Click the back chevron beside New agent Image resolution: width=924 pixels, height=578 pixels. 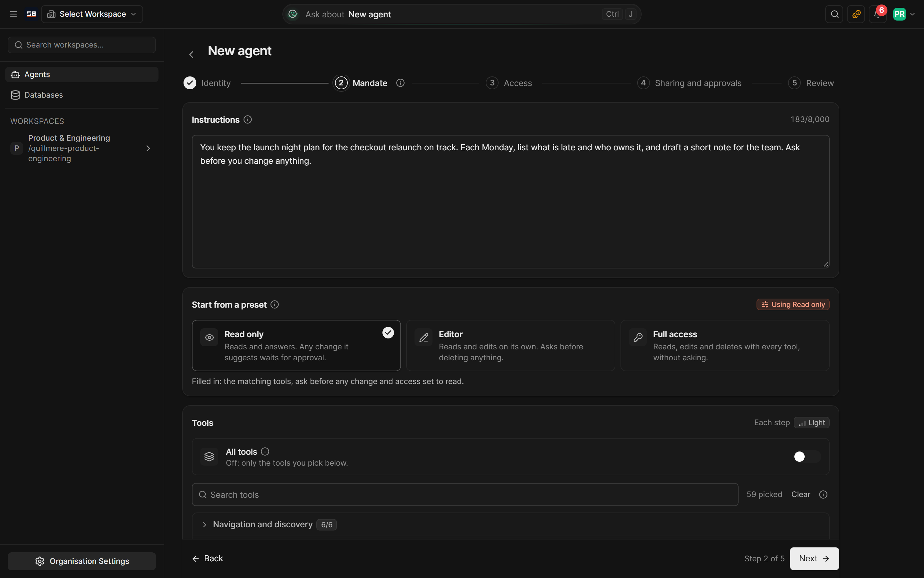(191, 55)
